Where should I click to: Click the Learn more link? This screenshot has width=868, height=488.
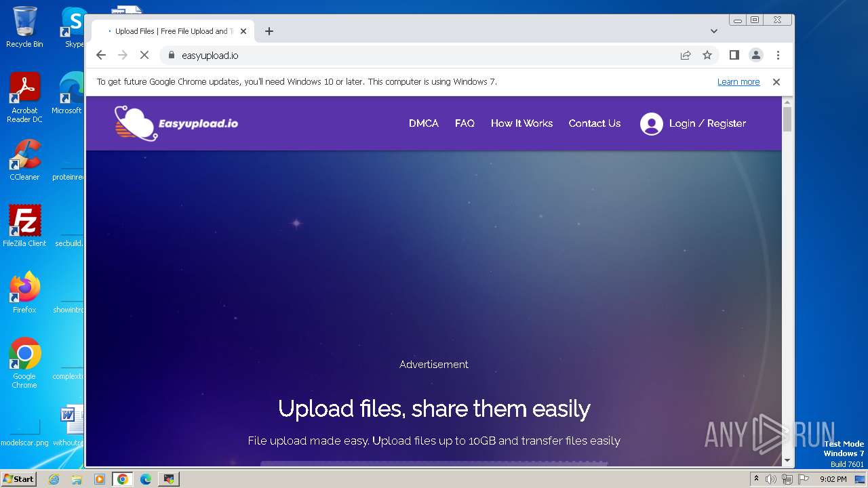tap(738, 82)
